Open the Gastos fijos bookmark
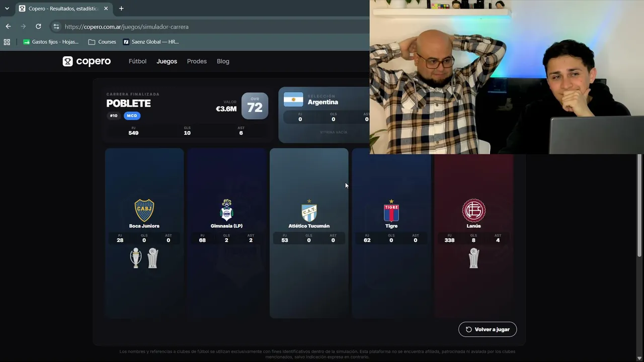This screenshot has height=362, width=644. click(51, 42)
